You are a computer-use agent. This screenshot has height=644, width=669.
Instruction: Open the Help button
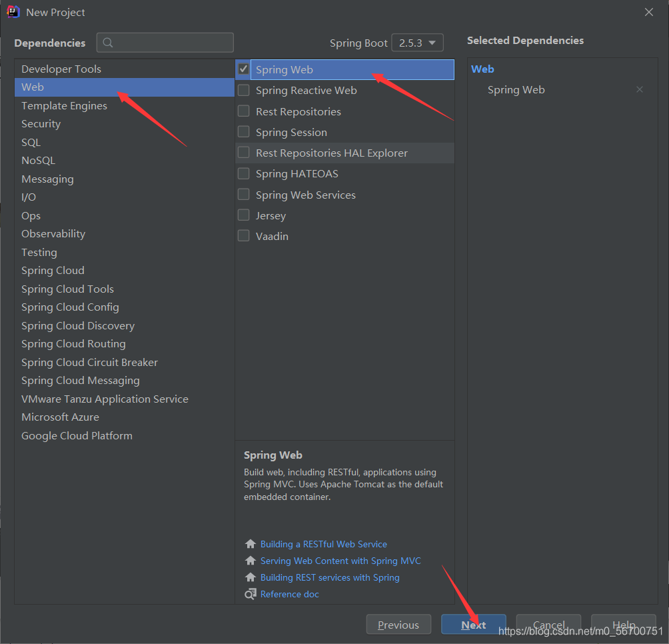[x=623, y=625]
